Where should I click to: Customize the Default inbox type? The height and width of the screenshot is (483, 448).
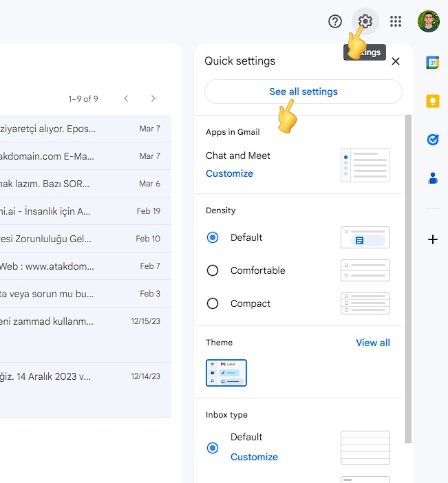[x=254, y=457]
